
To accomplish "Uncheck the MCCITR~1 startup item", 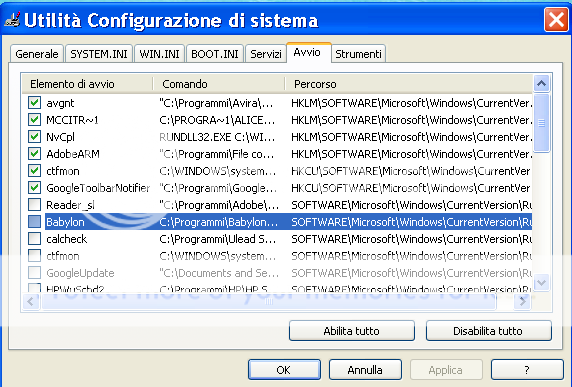I will [x=34, y=120].
